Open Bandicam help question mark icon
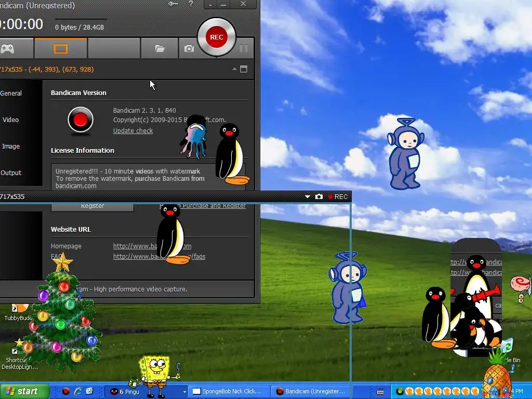This screenshot has width=532, height=399. point(191,4)
